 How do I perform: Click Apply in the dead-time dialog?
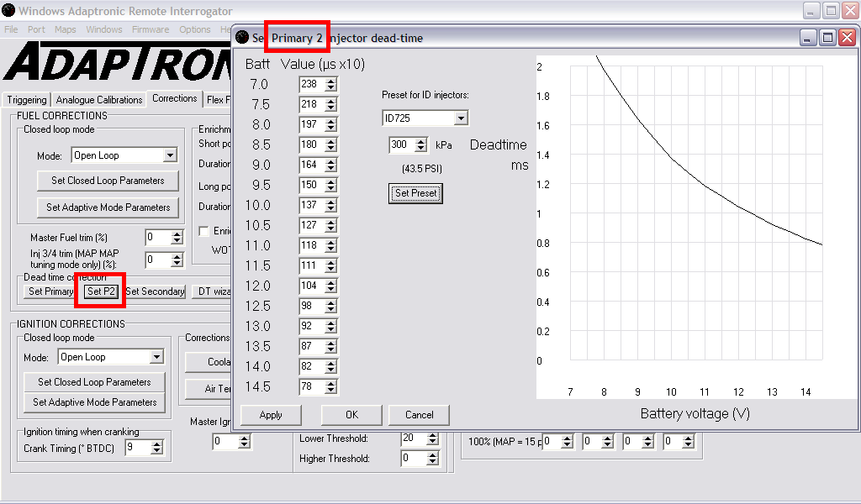(x=271, y=415)
